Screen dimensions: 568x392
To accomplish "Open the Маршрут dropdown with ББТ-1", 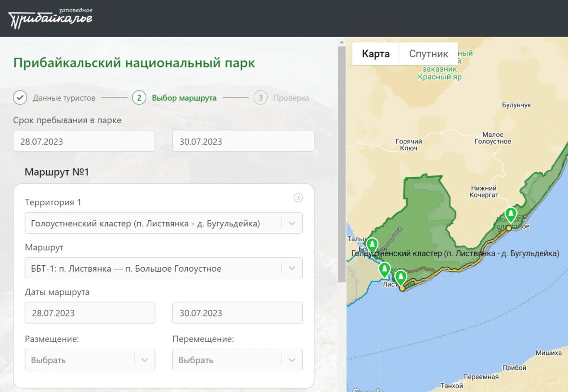I will click(164, 268).
